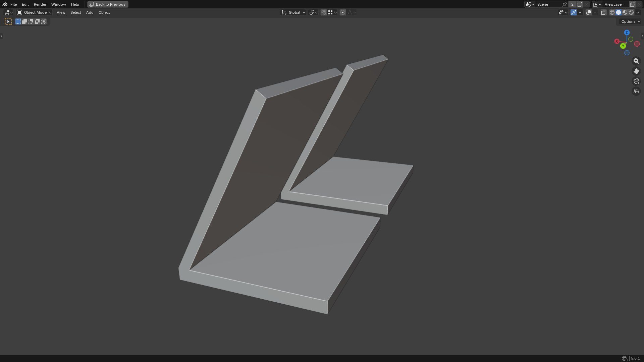The image size is (644, 362).
Task: Click the negative X axis red circle
Action: tap(637, 44)
